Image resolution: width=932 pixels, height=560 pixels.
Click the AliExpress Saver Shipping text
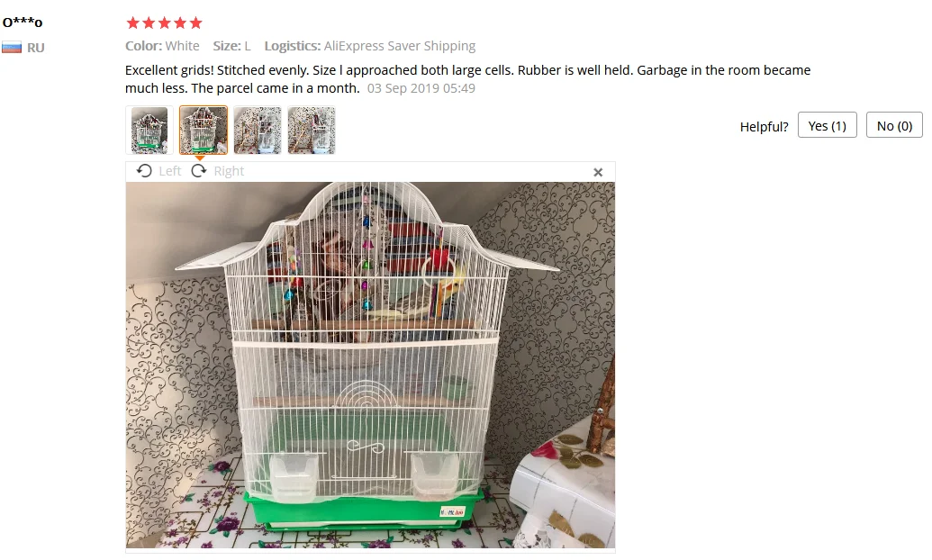point(400,46)
